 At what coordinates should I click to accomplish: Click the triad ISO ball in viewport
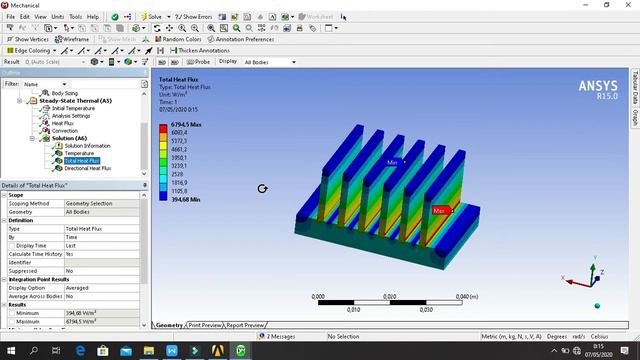click(597, 306)
